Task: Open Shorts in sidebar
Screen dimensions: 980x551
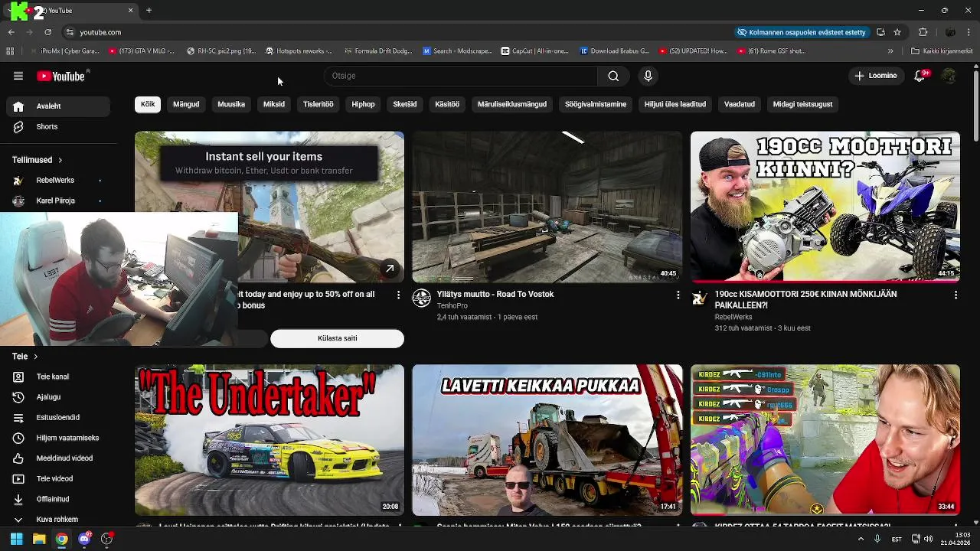Action: coord(58,127)
